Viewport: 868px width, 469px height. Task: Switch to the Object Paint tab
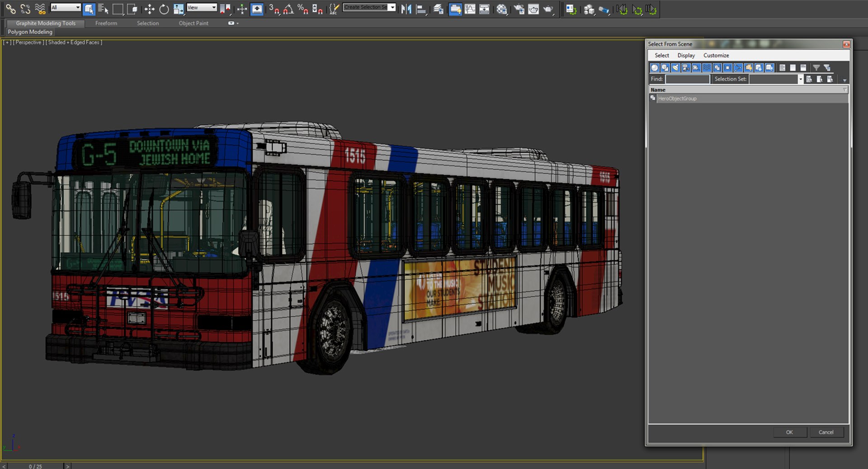193,23
